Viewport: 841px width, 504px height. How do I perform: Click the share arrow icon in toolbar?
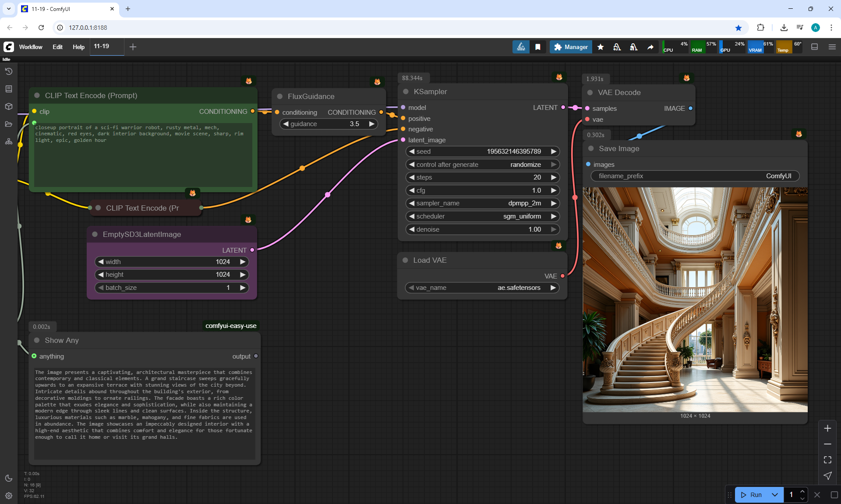click(650, 47)
